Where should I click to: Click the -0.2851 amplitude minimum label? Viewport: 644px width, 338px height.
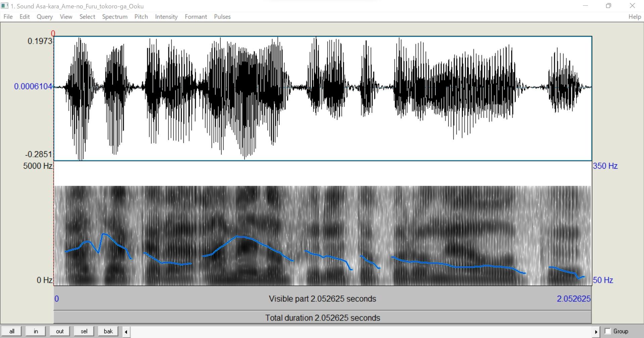39,154
